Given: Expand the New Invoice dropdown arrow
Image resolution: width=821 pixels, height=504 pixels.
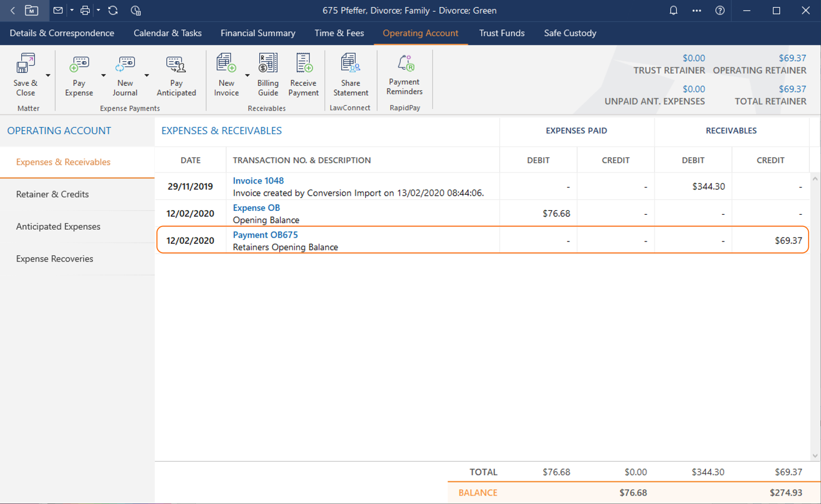Looking at the screenshot, I should point(247,76).
